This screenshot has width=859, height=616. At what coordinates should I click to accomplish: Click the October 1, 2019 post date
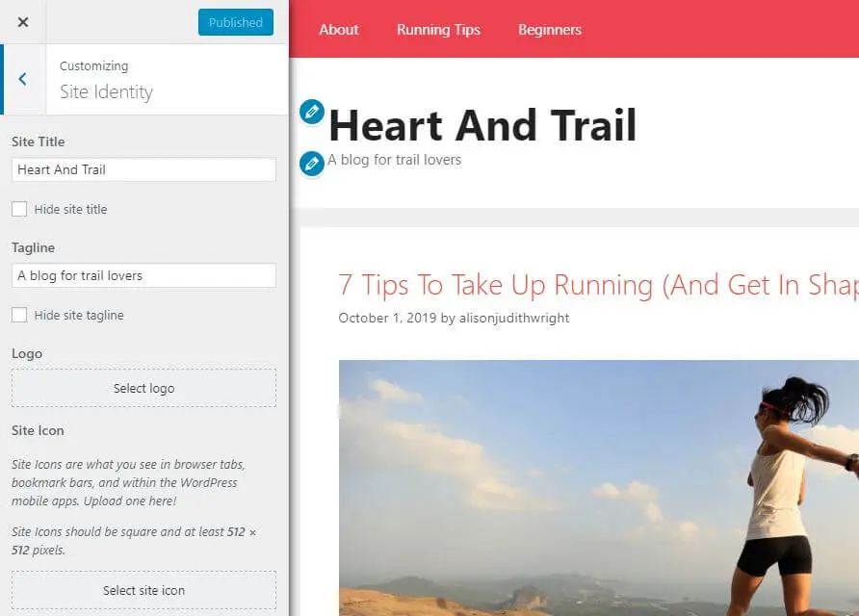387,319
